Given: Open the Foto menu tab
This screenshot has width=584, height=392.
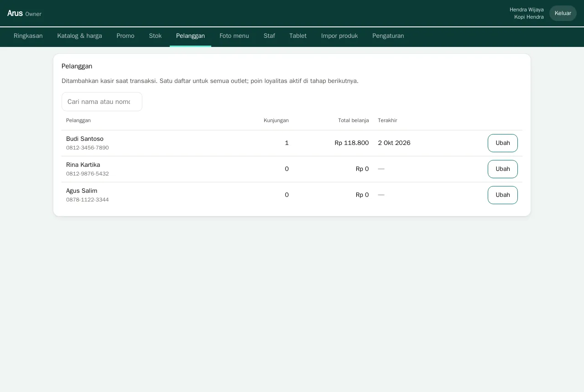Looking at the screenshot, I should click(234, 36).
